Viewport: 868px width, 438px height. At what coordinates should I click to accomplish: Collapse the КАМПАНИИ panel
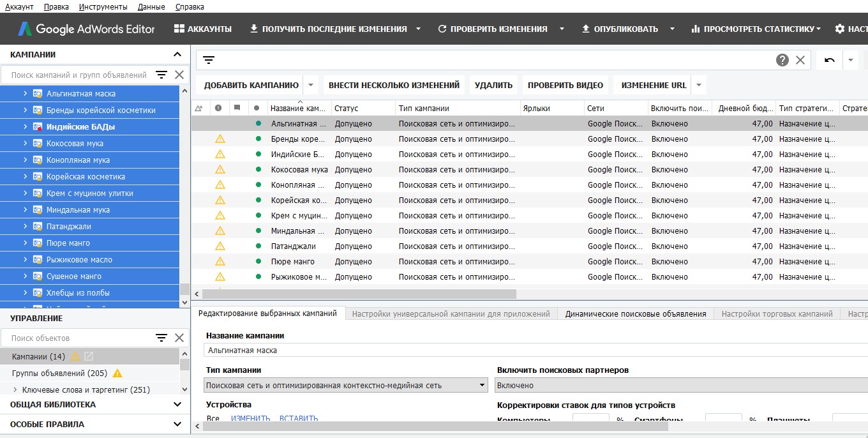coord(177,55)
